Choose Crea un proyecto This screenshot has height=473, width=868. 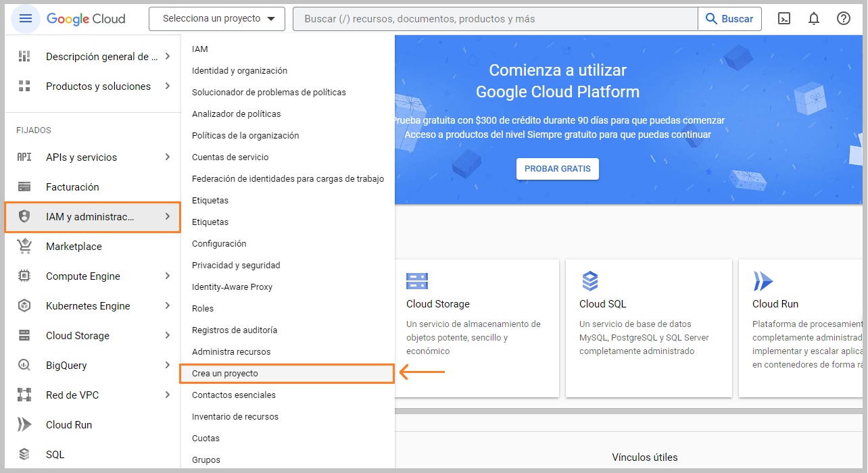287,374
